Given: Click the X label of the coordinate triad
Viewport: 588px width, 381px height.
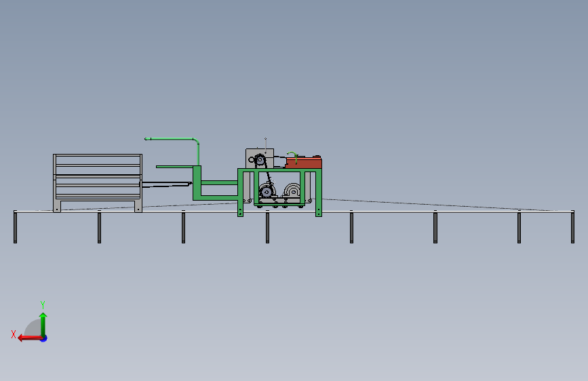Looking at the screenshot, I should coord(14,334).
